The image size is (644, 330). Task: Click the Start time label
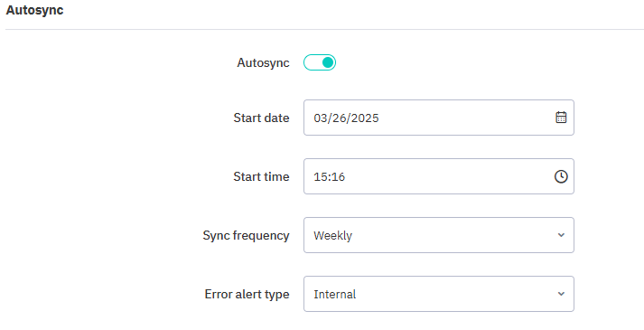point(261,176)
